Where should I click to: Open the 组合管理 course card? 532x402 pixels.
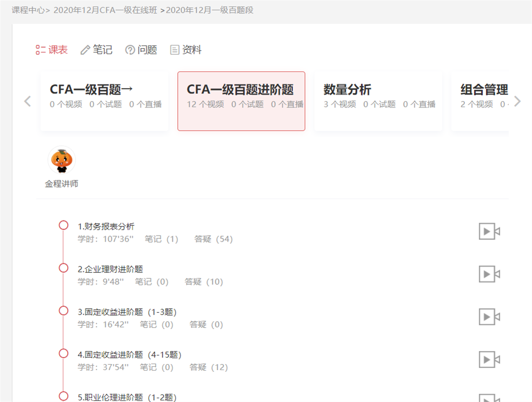(x=480, y=101)
